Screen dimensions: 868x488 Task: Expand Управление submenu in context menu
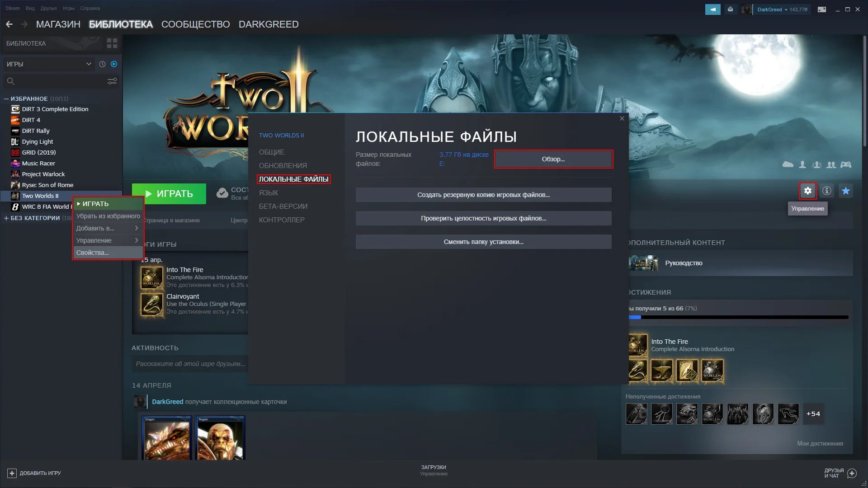(108, 240)
